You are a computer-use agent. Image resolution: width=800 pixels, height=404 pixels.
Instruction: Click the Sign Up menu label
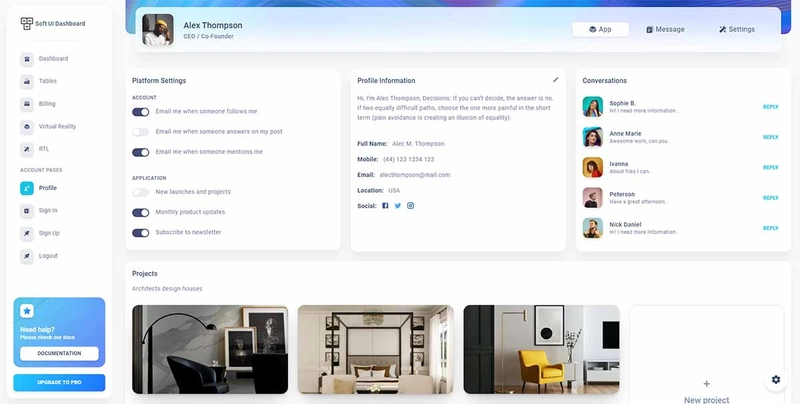(49, 233)
